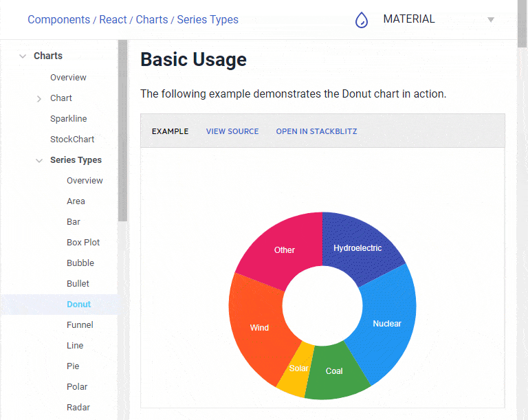Open the Series Types breadcrumb
The image size is (528, 420).
click(208, 19)
